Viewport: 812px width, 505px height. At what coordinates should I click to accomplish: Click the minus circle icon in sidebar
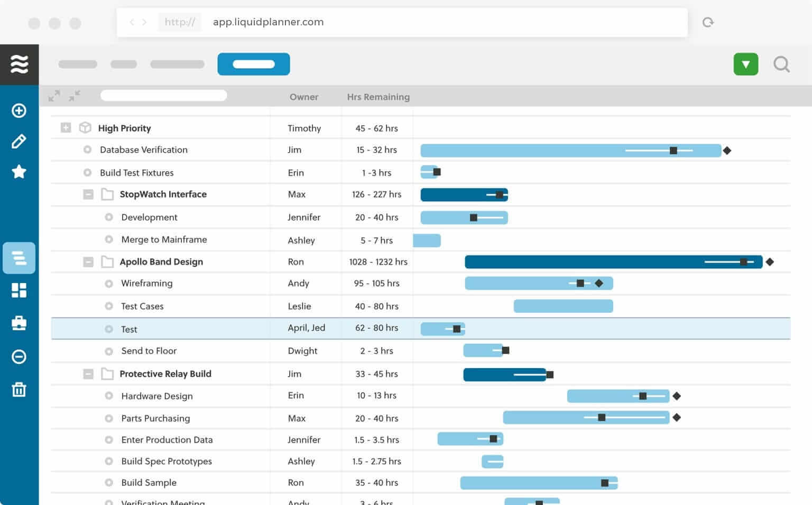click(19, 357)
